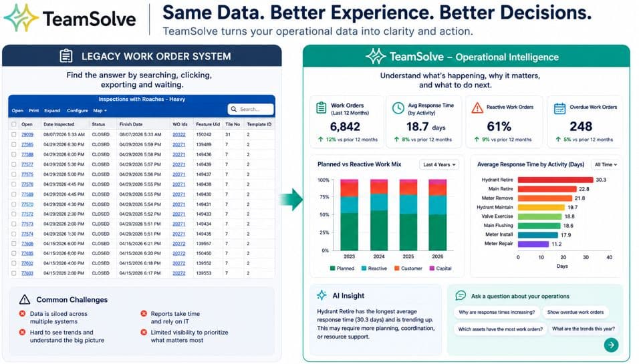The height and width of the screenshot is (364, 639).
Task: Click Feature Uid cell 150450
Action: (204, 253)
